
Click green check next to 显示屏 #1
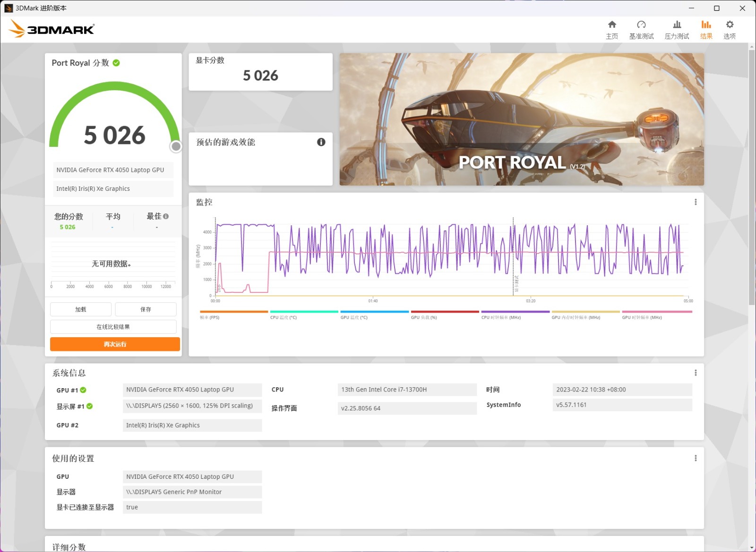tap(90, 406)
